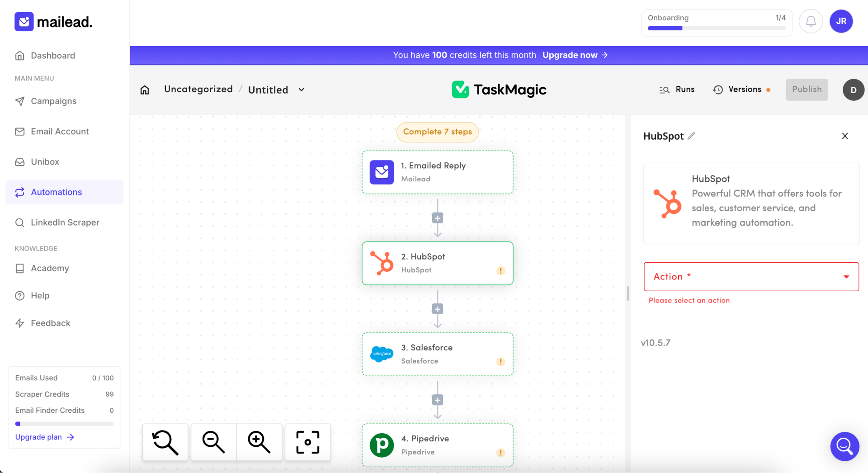
Task: Reset the canvas zoom
Action: 165,442
